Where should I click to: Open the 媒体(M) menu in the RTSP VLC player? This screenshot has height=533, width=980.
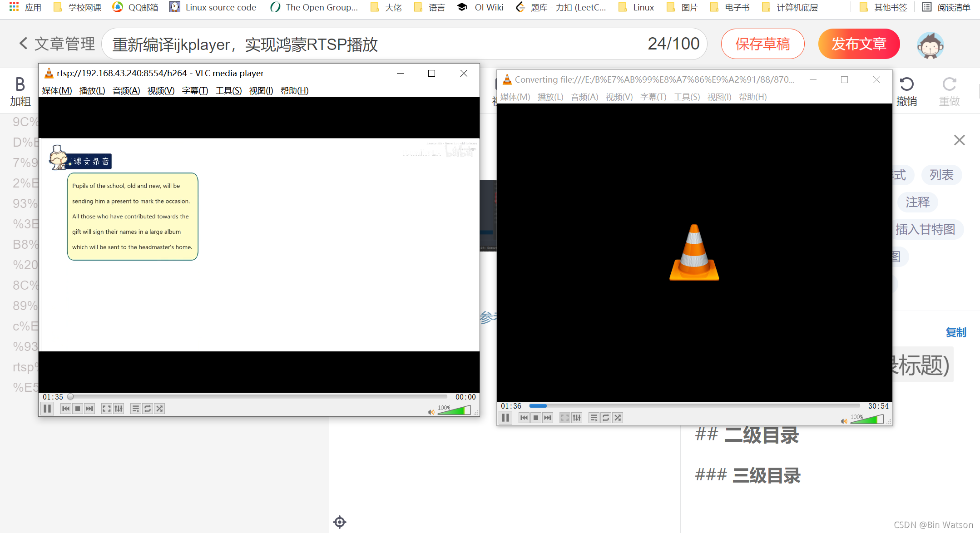56,90
